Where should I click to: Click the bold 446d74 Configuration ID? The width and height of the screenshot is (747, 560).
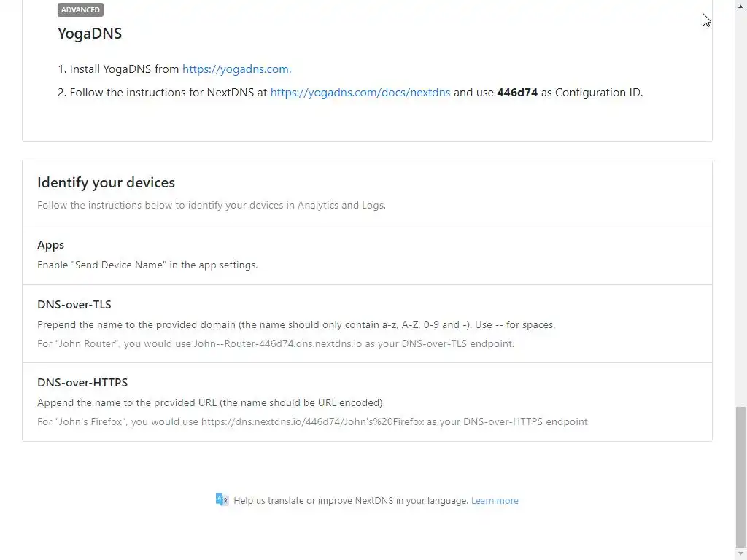[517, 93]
